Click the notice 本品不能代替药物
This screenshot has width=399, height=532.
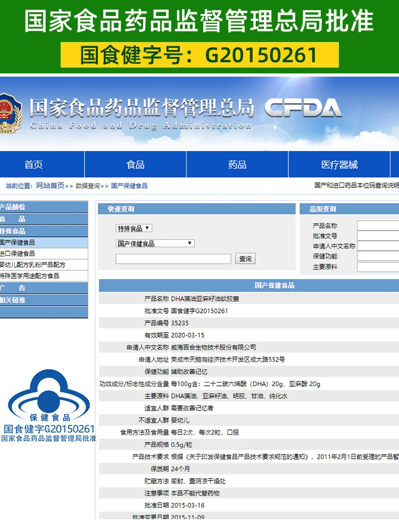pyautogui.click(x=195, y=493)
